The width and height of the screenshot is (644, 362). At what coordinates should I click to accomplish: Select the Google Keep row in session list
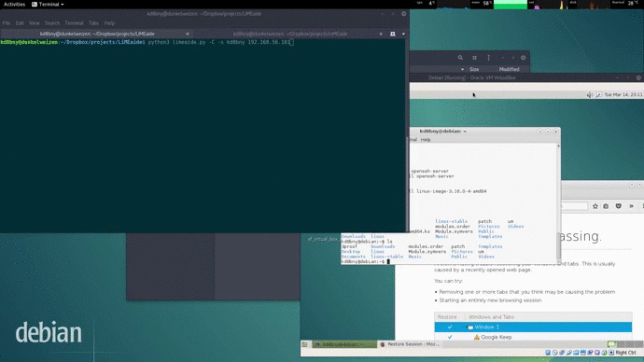(533, 337)
